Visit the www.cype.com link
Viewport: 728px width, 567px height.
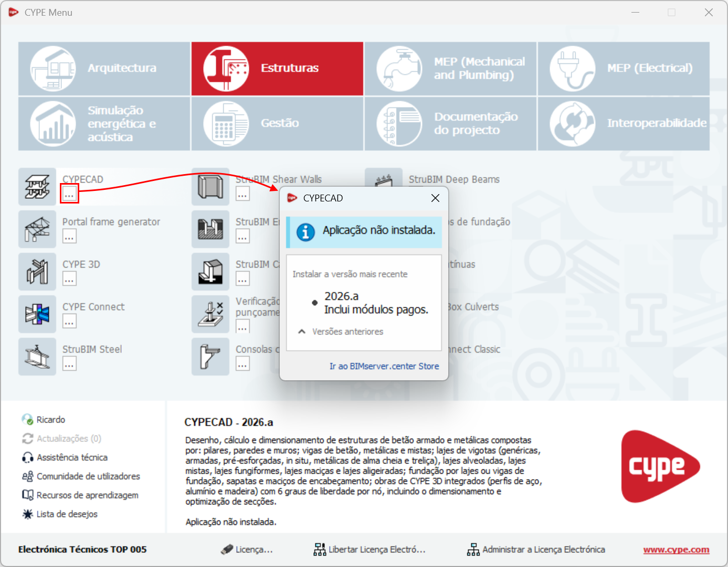coord(676,550)
